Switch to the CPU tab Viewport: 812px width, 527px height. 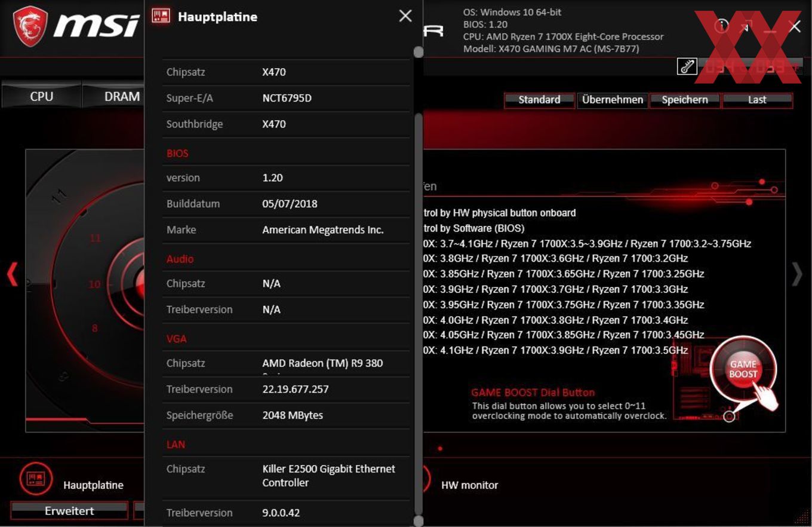(x=41, y=96)
